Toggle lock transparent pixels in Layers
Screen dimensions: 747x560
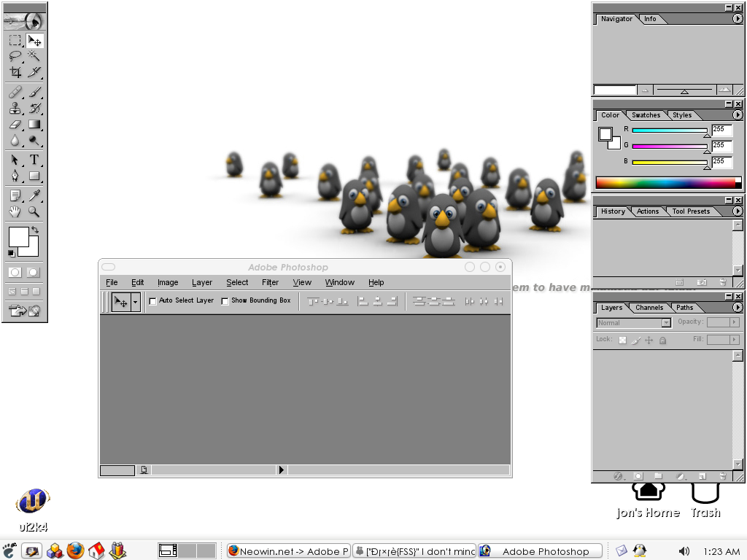[623, 340]
